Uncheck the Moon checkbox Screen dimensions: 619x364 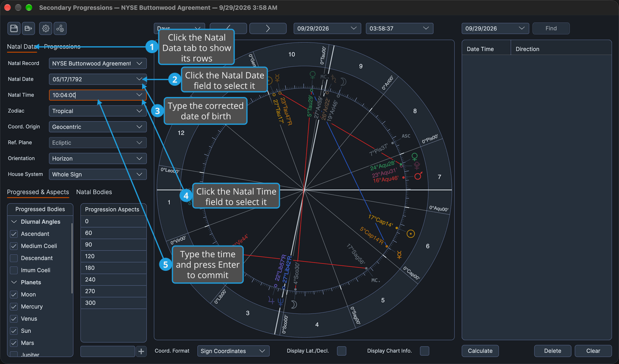(x=14, y=295)
